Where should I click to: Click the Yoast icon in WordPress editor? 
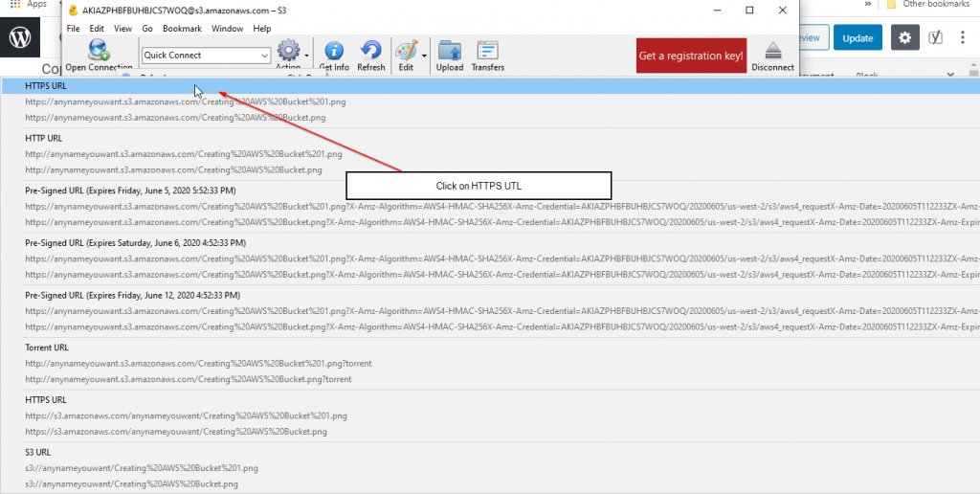(x=936, y=37)
